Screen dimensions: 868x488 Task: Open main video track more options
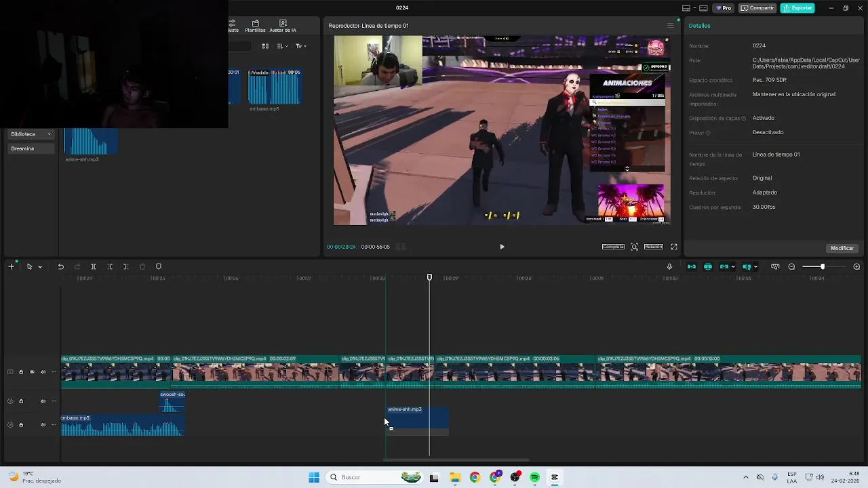54,372
